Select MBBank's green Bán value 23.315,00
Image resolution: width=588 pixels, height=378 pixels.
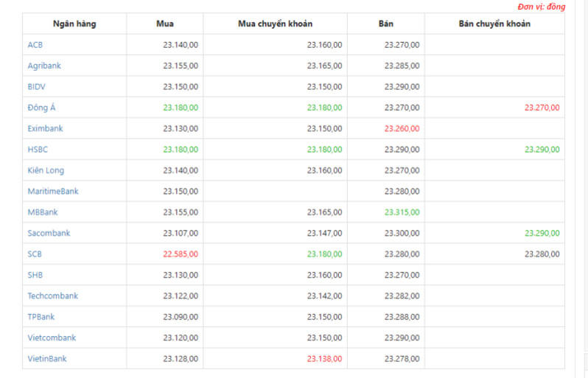pyautogui.click(x=402, y=212)
